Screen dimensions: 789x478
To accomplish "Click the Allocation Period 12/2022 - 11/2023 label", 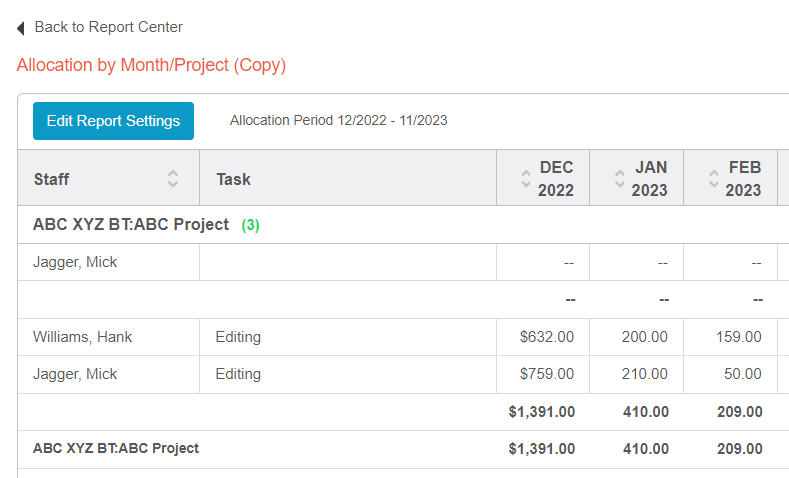I will (338, 121).
